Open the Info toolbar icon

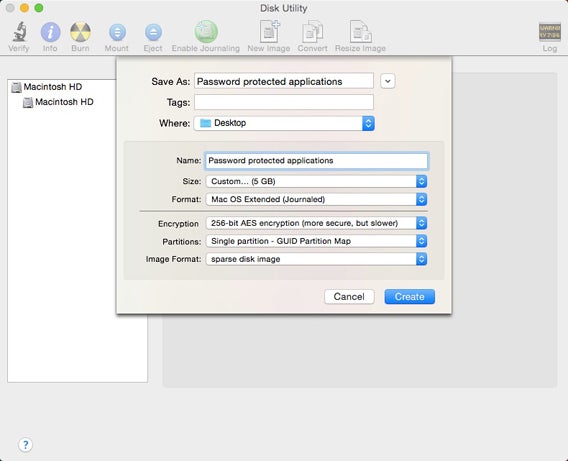coord(50,32)
